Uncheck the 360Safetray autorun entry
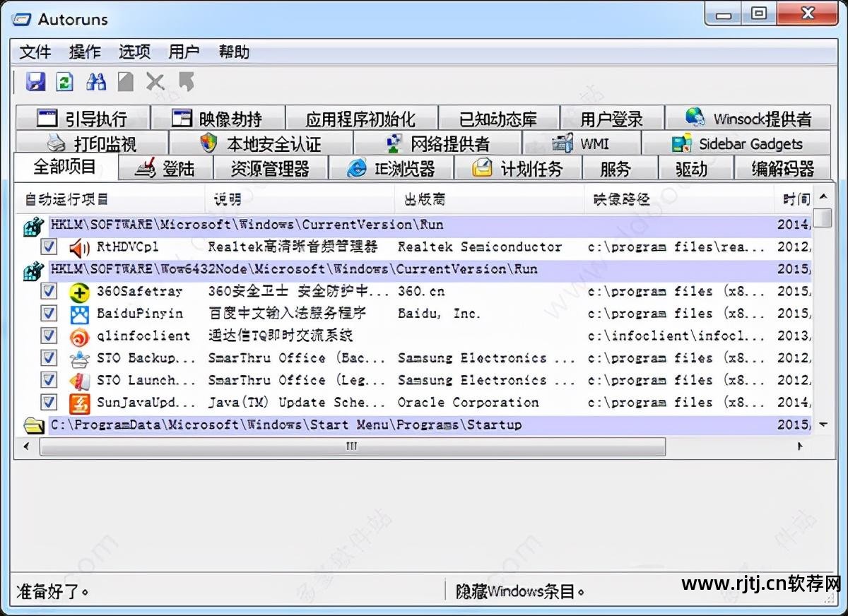 (x=47, y=292)
